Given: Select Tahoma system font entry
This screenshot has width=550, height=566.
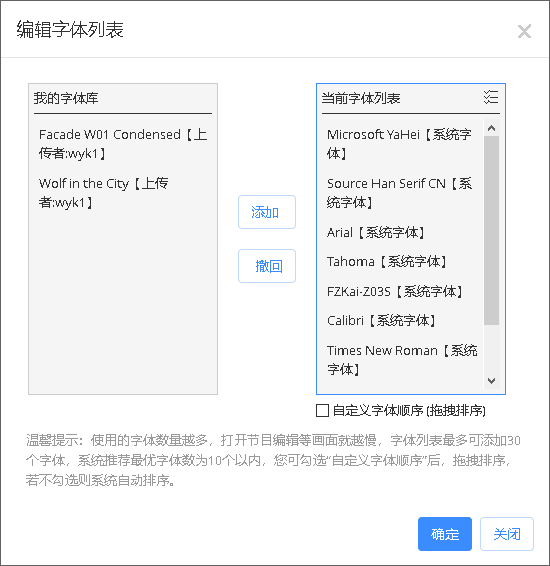Looking at the screenshot, I should tap(402, 262).
